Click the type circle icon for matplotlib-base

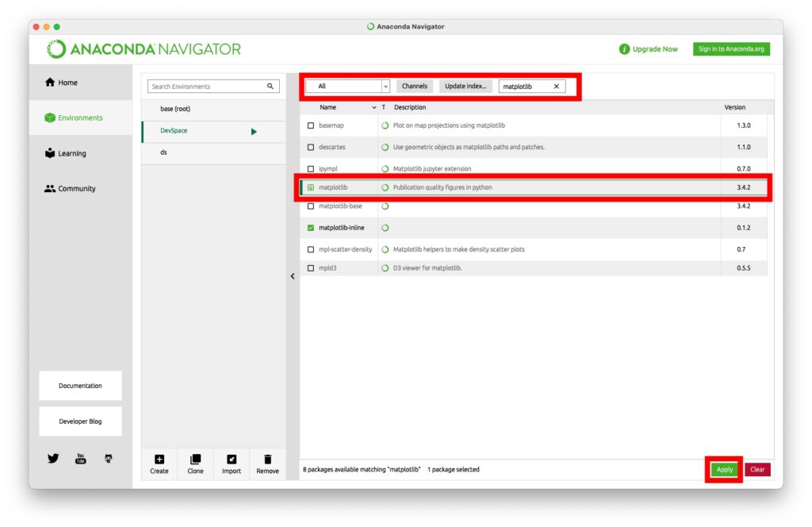point(385,206)
